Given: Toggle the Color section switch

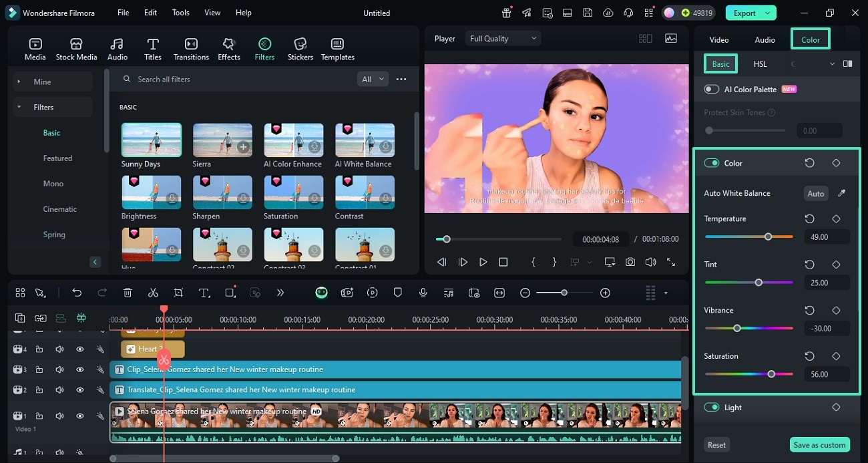Looking at the screenshot, I should click(x=712, y=163).
